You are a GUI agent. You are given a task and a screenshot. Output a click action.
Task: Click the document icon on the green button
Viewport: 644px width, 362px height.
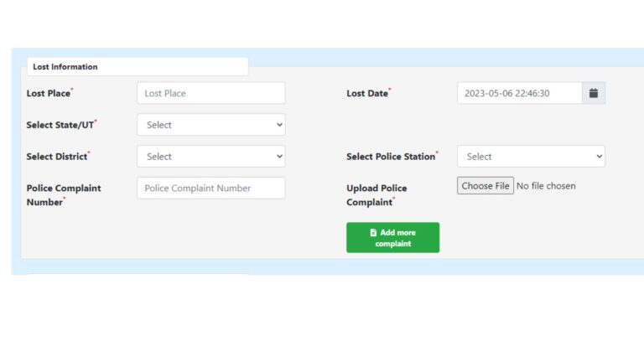point(373,232)
